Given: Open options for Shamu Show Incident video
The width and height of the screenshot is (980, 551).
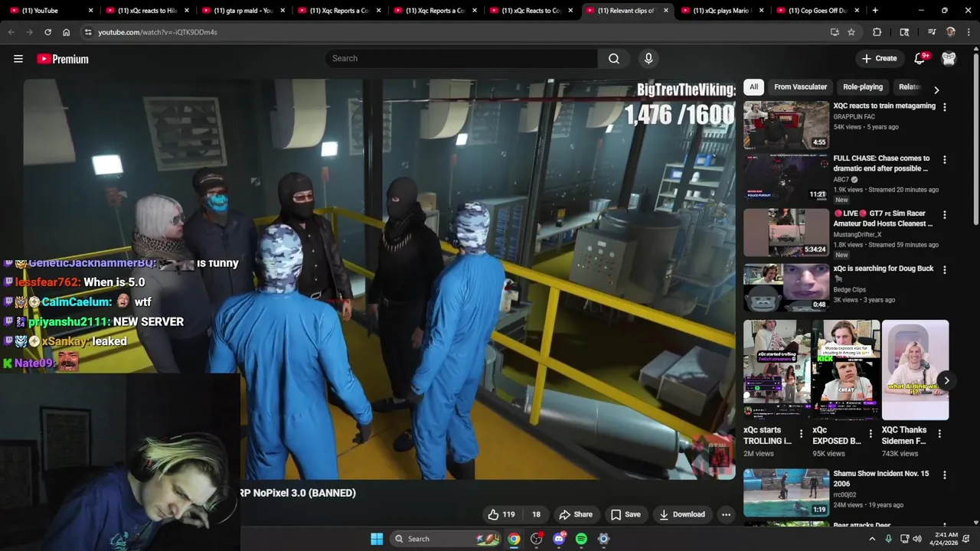Looking at the screenshot, I should pyautogui.click(x=944, y=475).
